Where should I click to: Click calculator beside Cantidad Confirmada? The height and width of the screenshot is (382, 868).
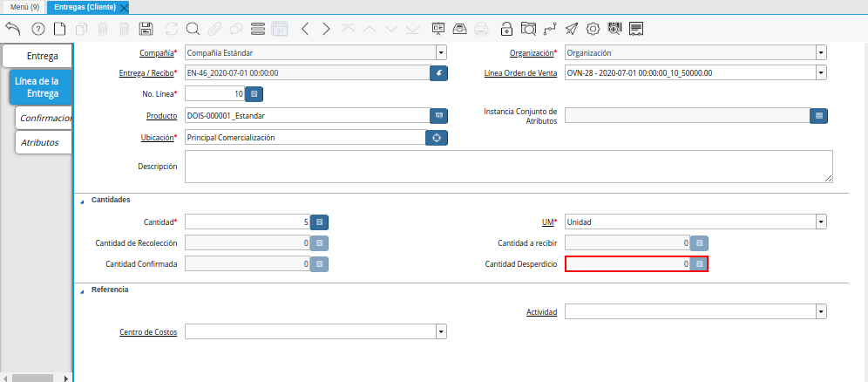pos(320,264)
